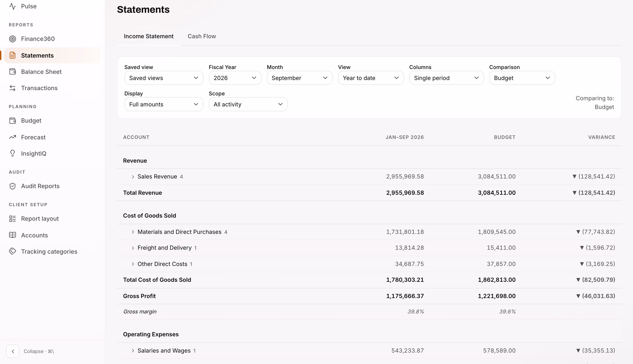Go to the Finance360 report
This screenshot has height=364, width=633.
coord(53,39)
